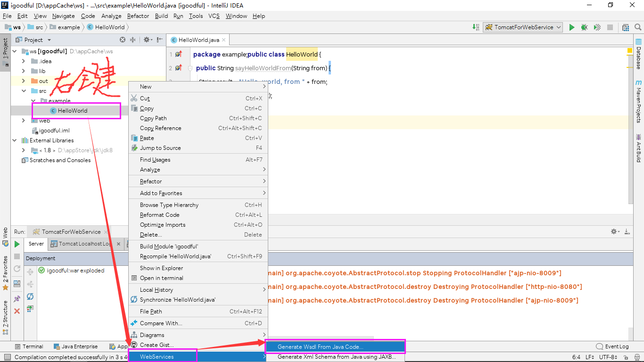
Task: Open the Refactor menu in menu bar
Action: click(138, 16)
